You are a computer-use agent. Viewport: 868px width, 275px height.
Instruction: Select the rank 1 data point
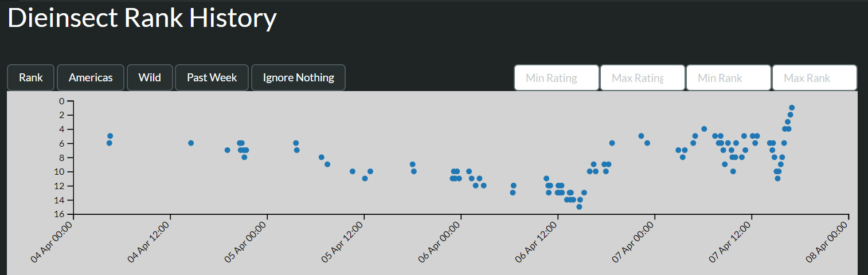[x=792, y=107]
